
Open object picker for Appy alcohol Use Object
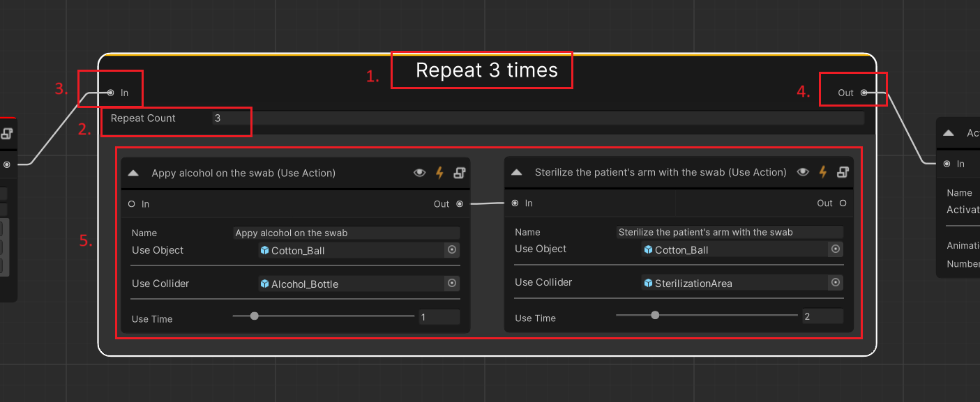click(x=452, y=249)
